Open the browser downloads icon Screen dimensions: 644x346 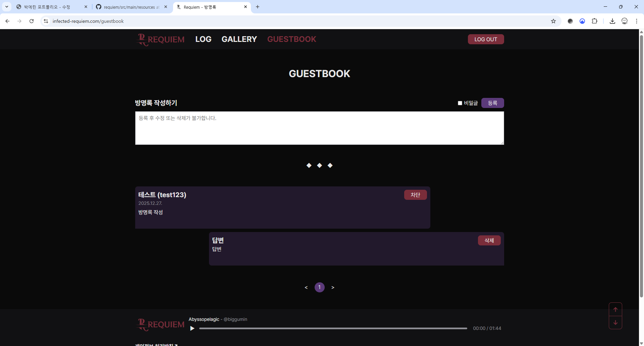point(612,21)
